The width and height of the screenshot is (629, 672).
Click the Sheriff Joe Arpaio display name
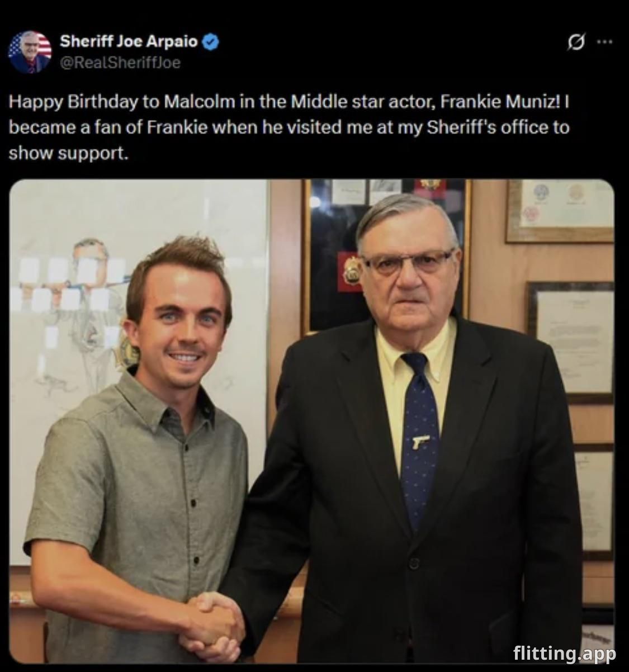pos(129,41)
